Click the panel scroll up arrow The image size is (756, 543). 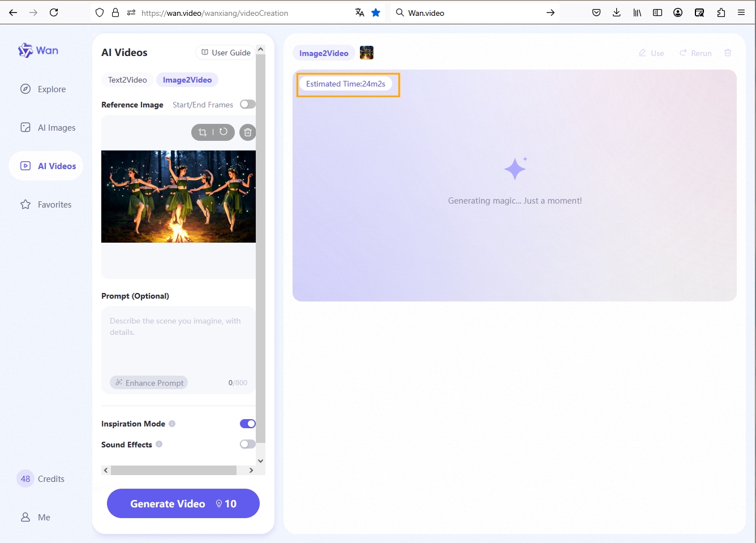[x=260, y=49]
